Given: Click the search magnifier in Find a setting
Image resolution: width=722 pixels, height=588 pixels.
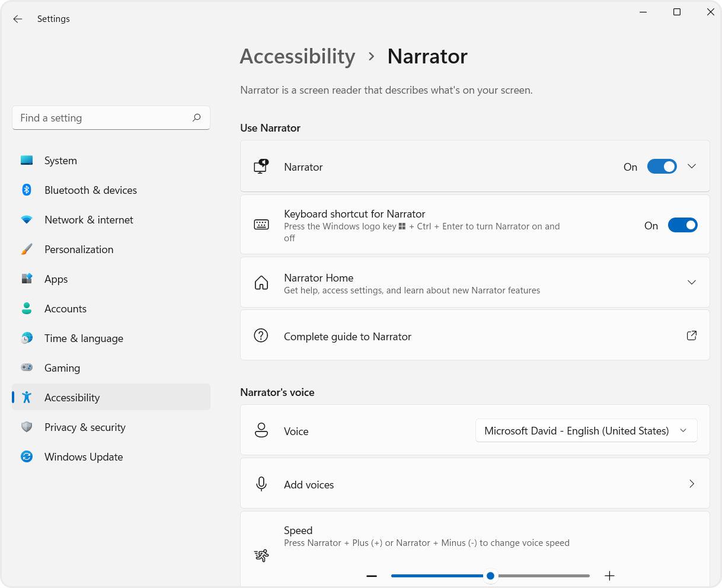Looking at the screenshot, I should point(196,118).
